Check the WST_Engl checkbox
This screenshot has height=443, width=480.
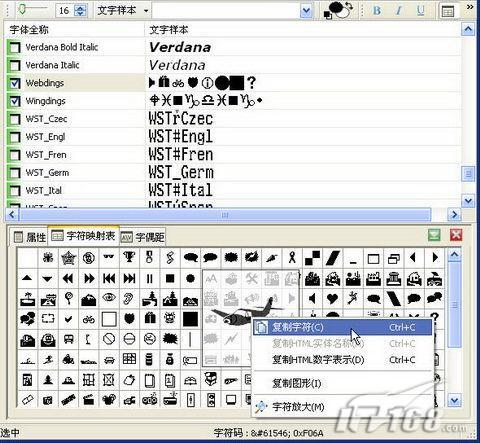tap(15, 137)
